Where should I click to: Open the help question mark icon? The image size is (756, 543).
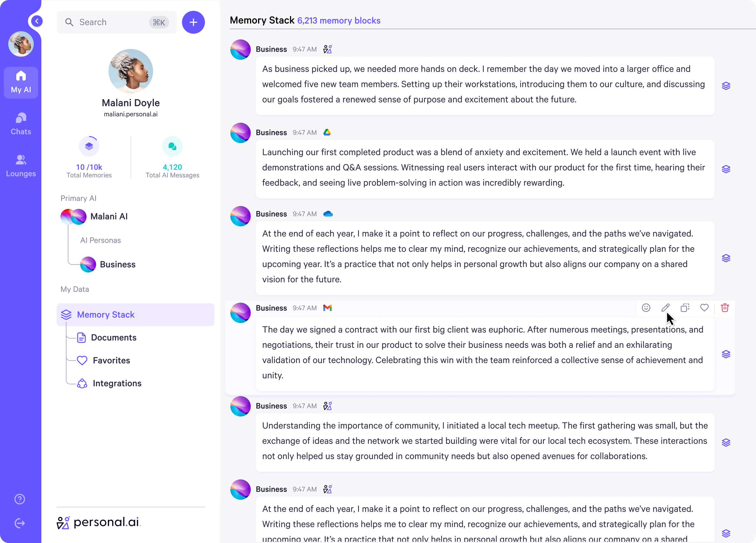[x=20, y=499]
